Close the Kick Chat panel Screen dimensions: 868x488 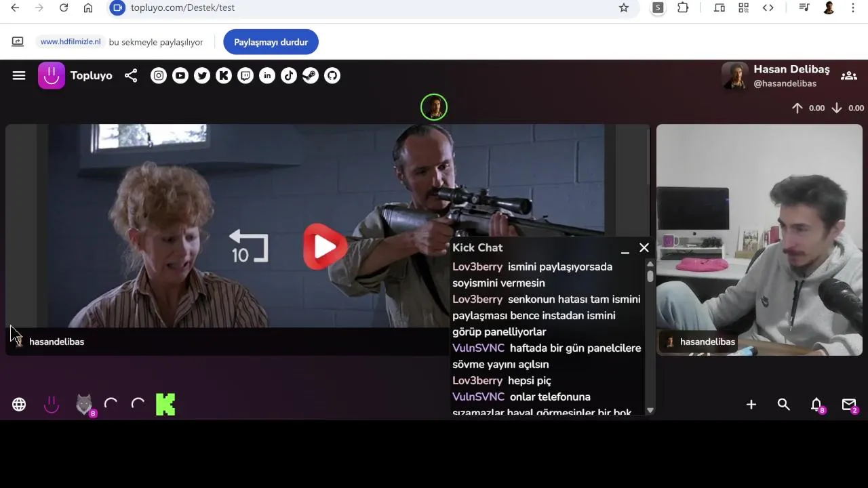(x=644, y=248)
